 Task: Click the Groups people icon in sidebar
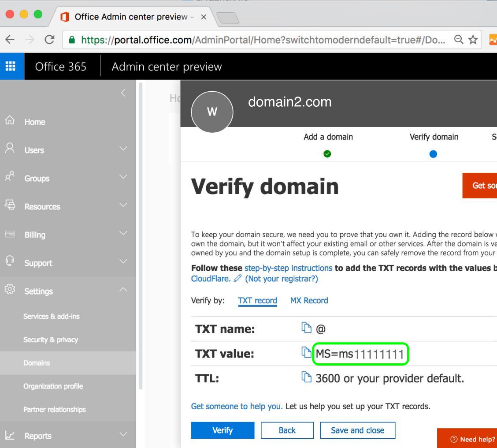(10, 176)
